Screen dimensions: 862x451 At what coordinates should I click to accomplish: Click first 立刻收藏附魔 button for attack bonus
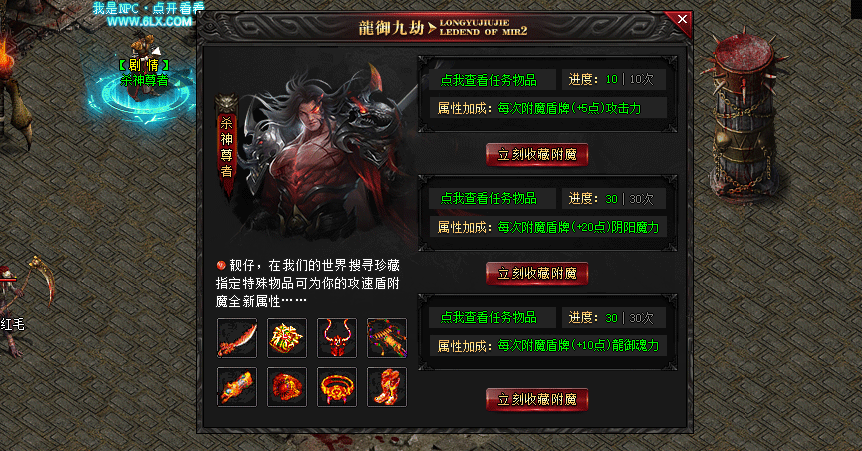[537, 155]
